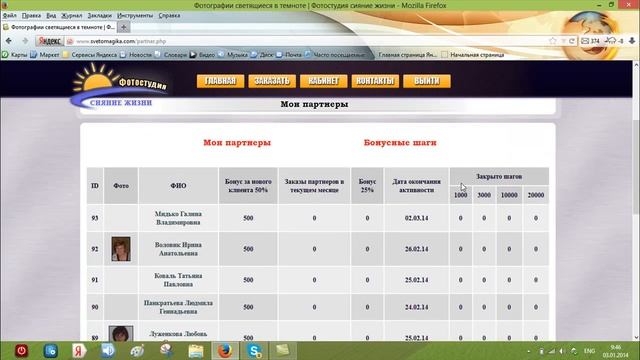Open the Маркет bookmark
The height and width of the screenshot is (360, 640).
tap(45, 55)
